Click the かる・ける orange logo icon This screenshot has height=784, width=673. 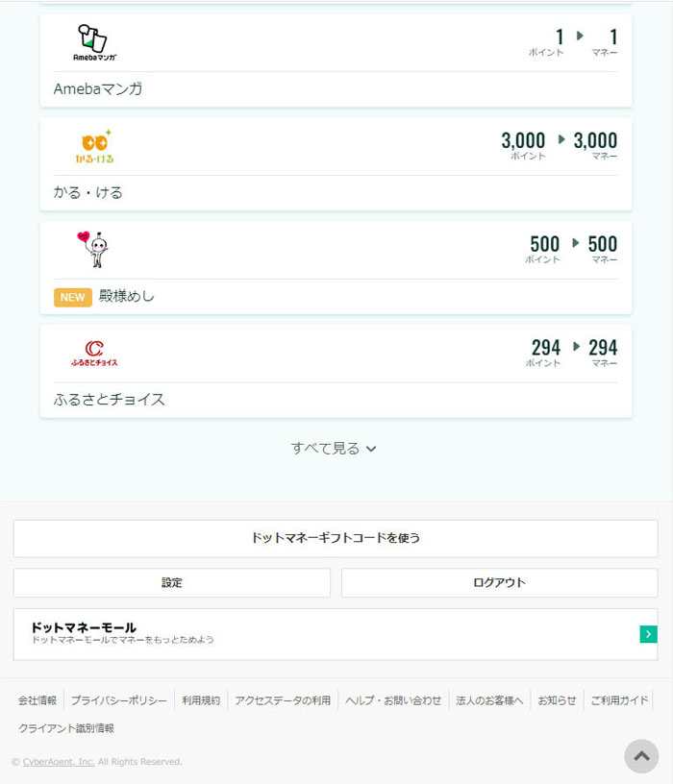pos(94,146)
